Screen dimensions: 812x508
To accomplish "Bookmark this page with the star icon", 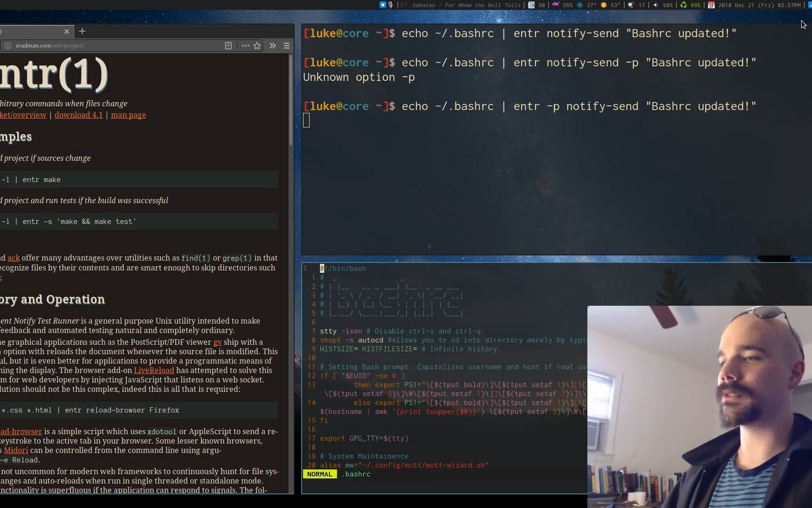I will (257, 46).
